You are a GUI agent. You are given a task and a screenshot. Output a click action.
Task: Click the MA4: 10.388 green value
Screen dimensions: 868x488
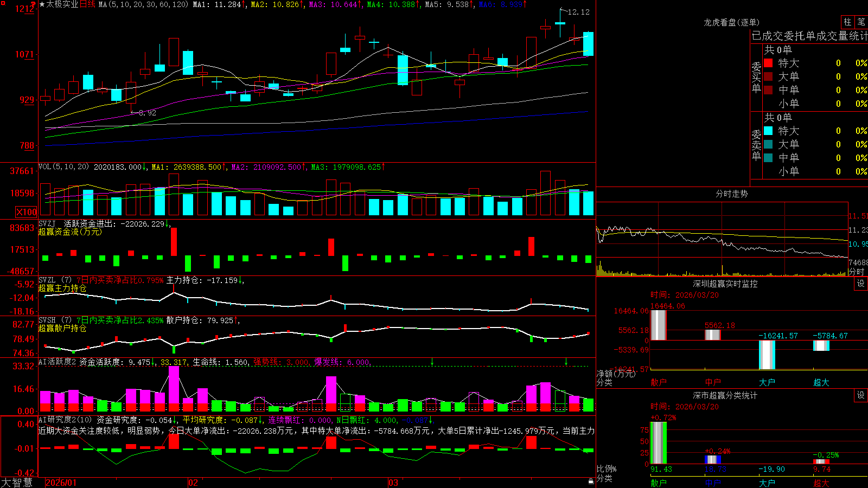(x=391, y=4)
